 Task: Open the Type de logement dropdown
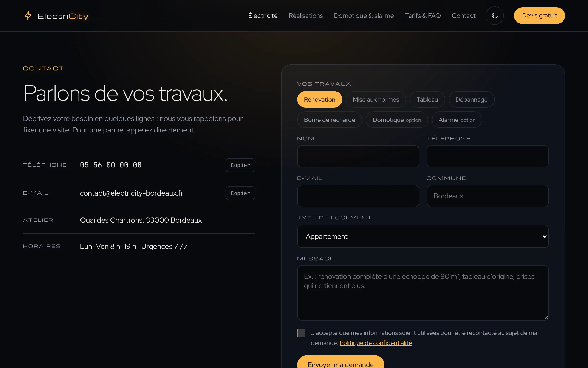(423, 236)
